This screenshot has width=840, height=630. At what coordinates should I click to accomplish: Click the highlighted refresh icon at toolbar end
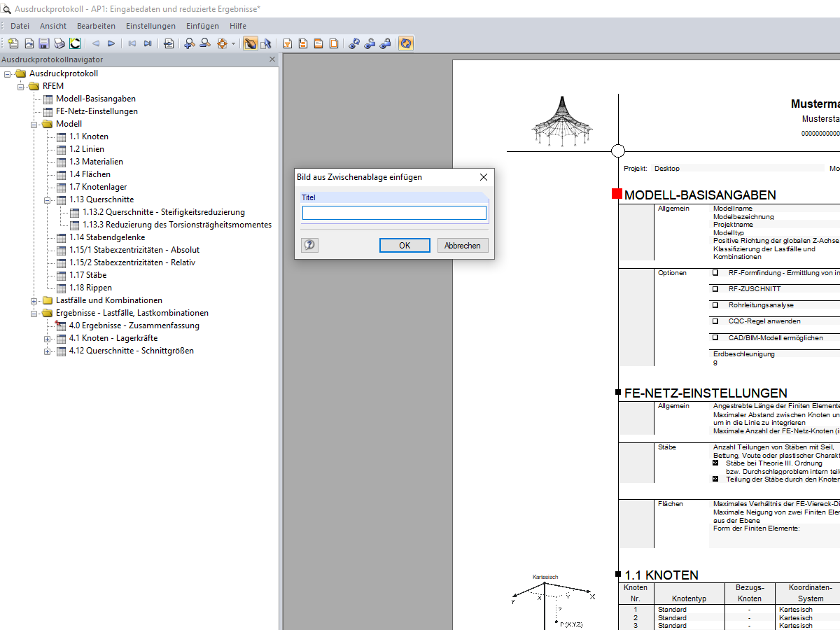point(406,43)
